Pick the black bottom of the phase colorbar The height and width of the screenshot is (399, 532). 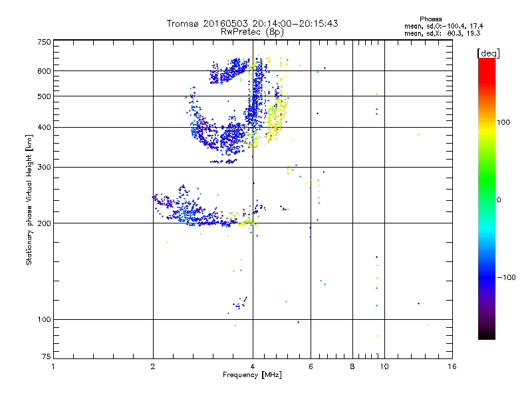(487, 335)
